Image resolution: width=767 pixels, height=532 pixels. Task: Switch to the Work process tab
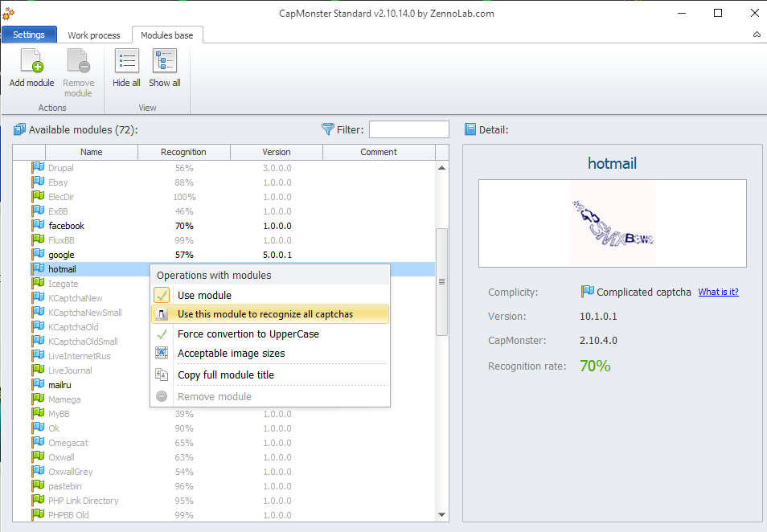click(94, 35)
